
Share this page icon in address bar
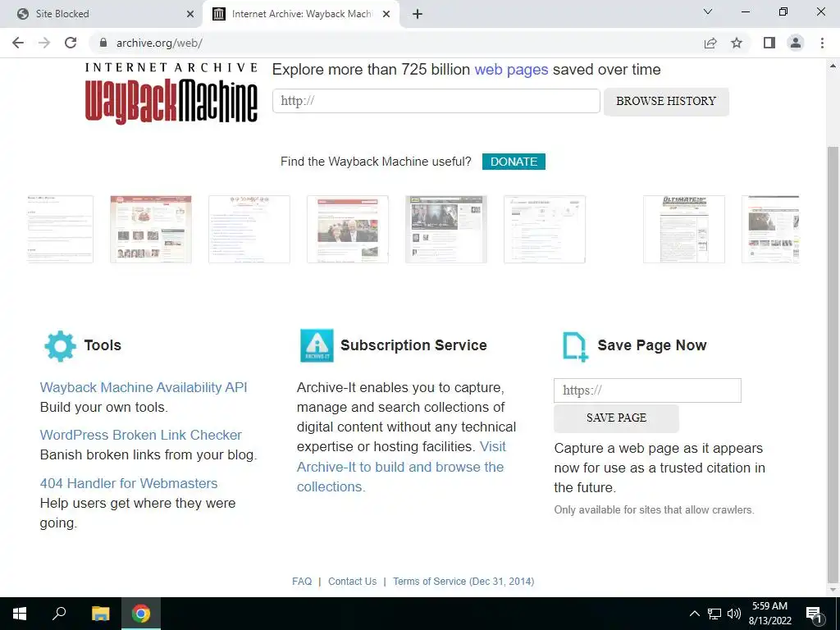710,43
